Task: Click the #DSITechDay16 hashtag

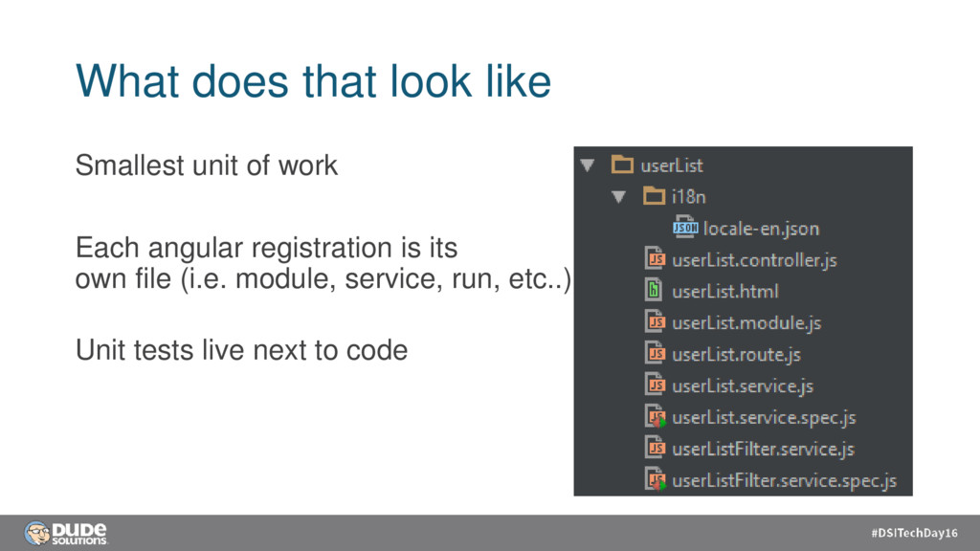Action: pyautogui.click(x=914, y=533)
